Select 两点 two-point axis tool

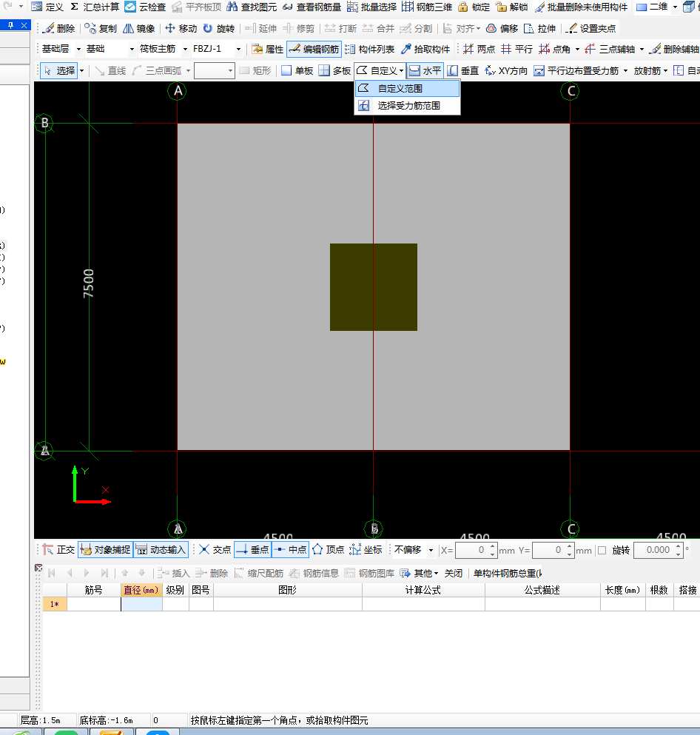pyautogui.click(x=479, y=49)
